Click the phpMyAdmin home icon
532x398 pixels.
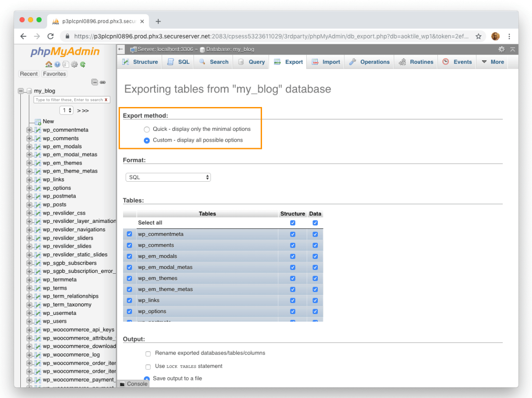pyautogui.click(x=49, y=65)
